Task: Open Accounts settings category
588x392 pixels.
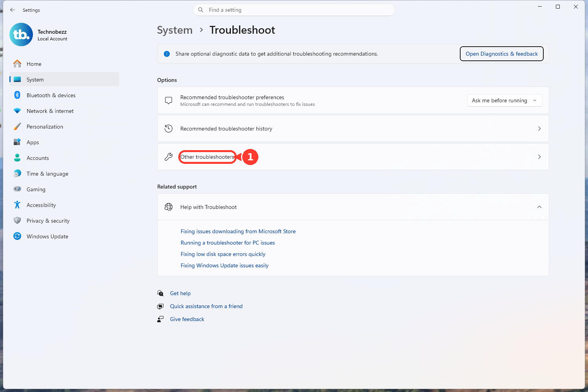Action: click(64, 158)
